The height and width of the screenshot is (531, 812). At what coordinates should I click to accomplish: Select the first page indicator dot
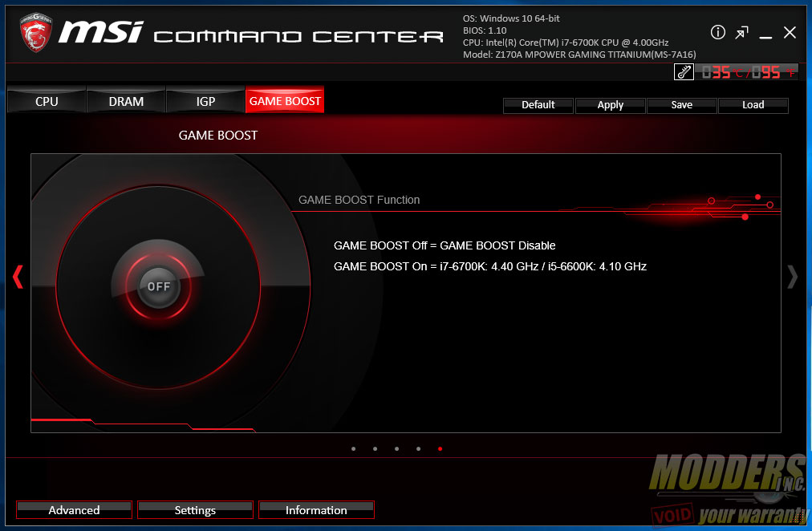pyautogui.click(x=354, y=448)
